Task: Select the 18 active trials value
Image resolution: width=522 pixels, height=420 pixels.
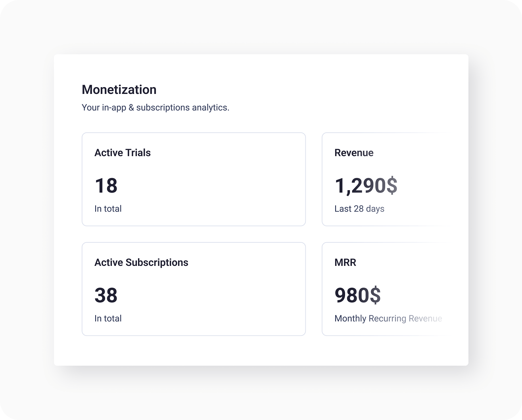Action: pyautogui.click(x=106, y=185)
